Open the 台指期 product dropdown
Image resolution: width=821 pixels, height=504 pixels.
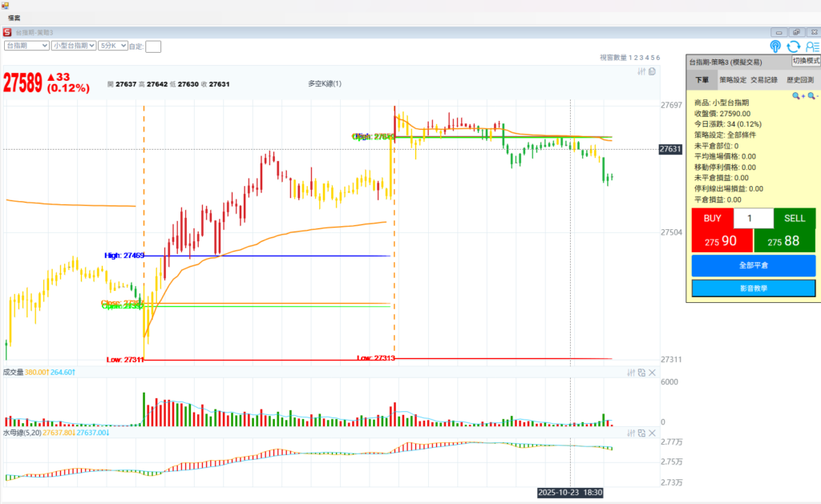26,46
